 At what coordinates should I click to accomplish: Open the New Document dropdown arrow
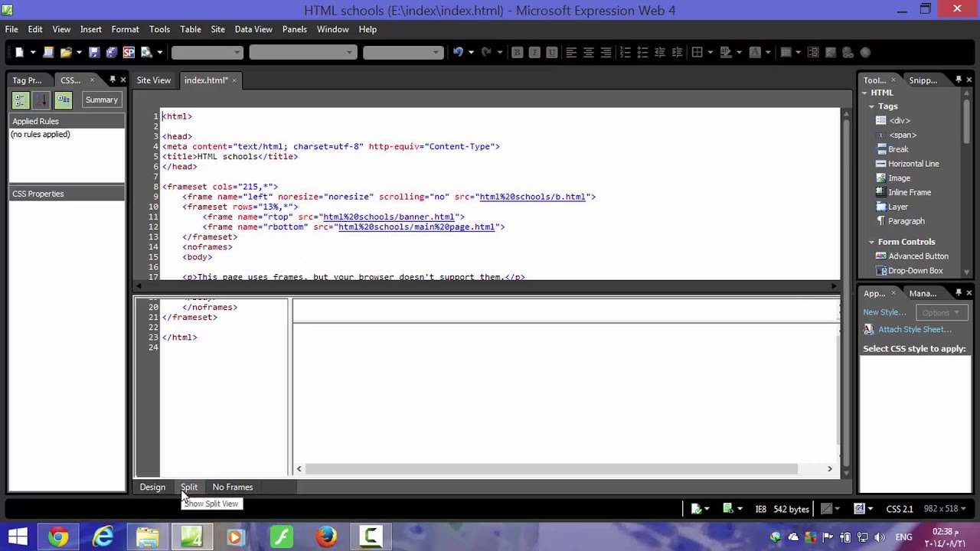[33, 52]
